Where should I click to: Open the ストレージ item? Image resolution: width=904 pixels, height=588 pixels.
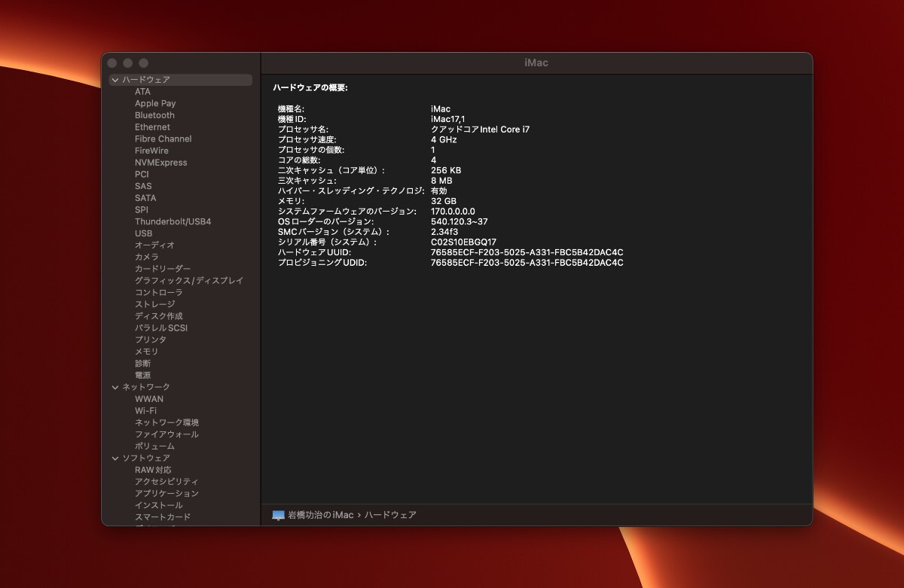[x=154, y=304]
